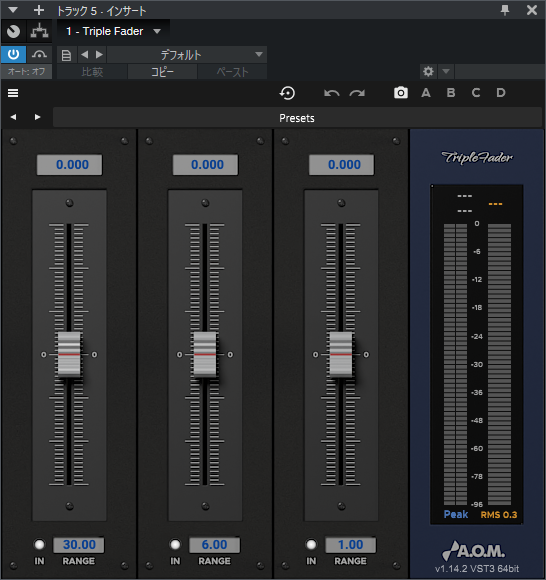This screenshot has width=546, height=580.
Task: Open the routing editor icon
Action: coord(39,31)
